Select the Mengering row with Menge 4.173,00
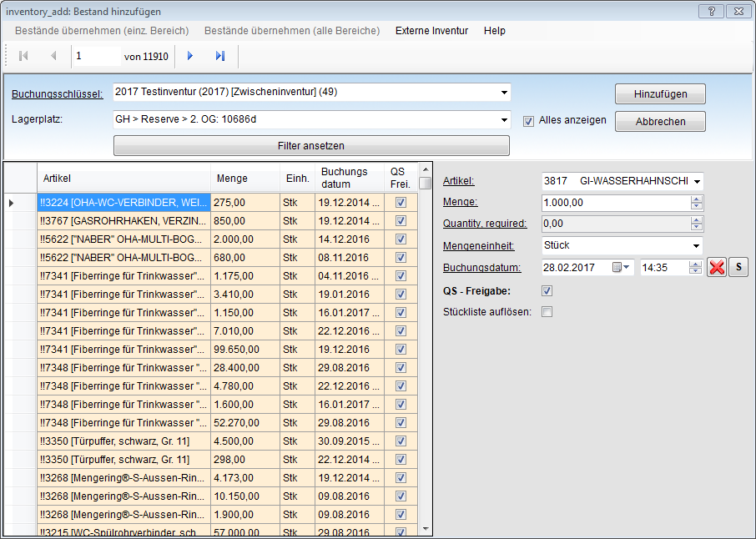The image size is (756, 539). click(x=211, y=478)
